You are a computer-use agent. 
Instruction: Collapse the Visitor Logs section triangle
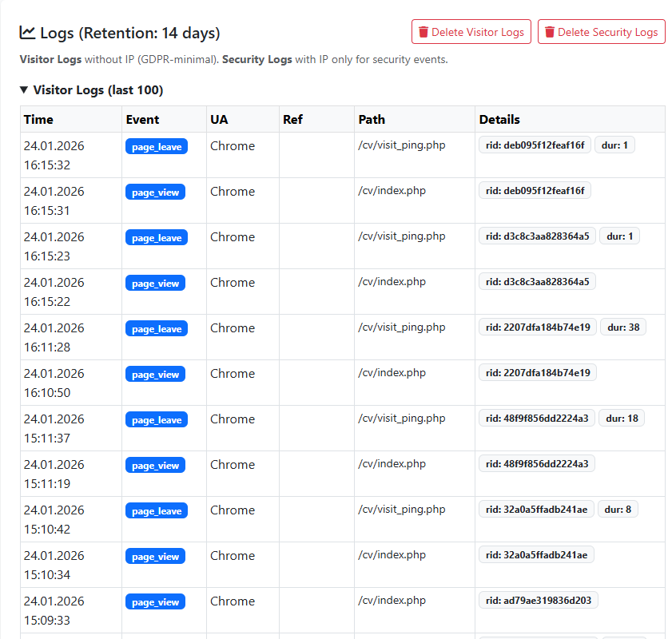tap(24, 90)
